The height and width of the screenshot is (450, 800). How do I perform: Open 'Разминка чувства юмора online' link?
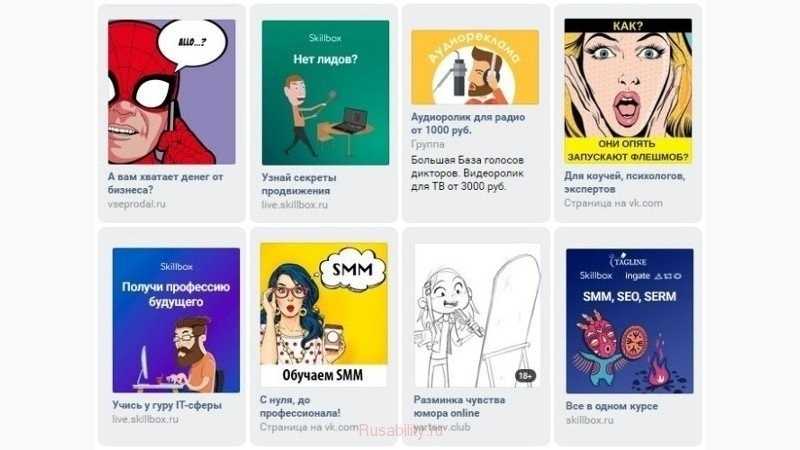click(459, 406)
